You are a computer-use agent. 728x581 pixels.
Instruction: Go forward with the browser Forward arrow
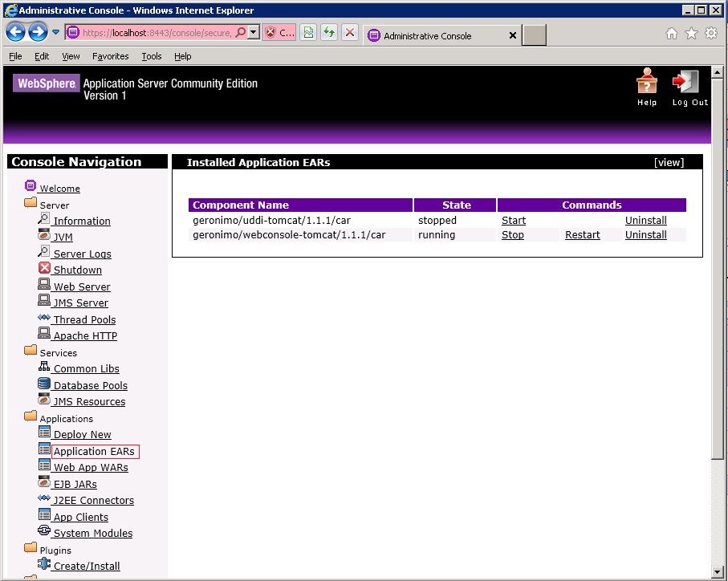(38, 32)
